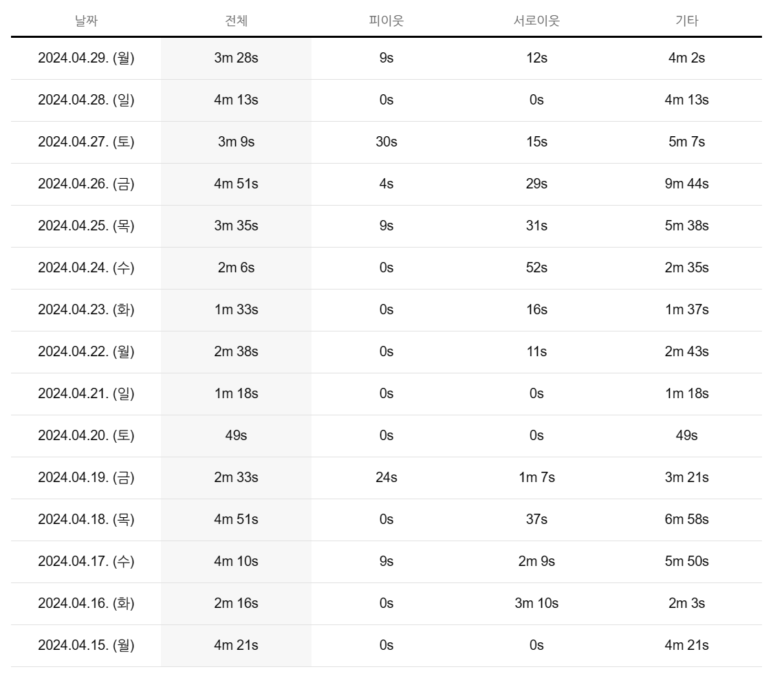The height and width of the screenshot is (676, 784).
Task: Click the 서로이웃 column header
Action: [x=536, y=21]
